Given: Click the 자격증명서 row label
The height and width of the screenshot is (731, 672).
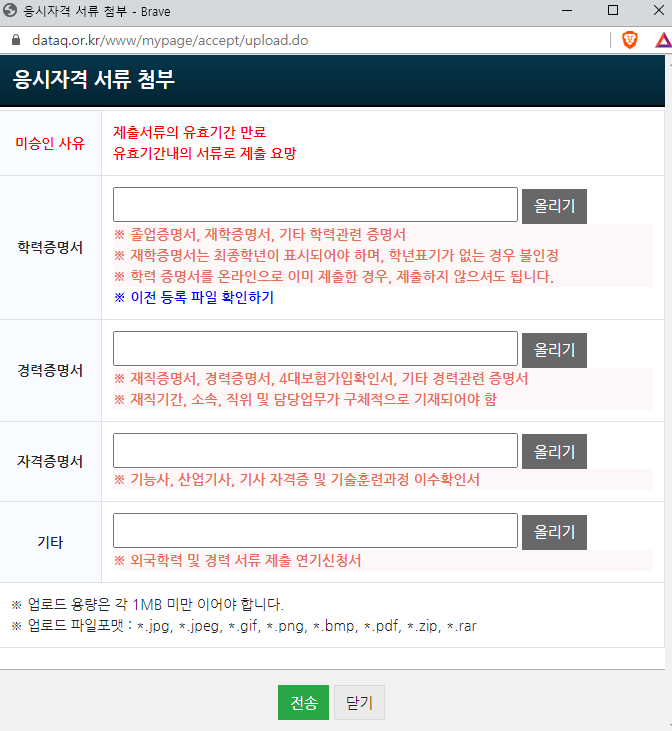Looking at the screenshot, I should click(x=50, y=462).
